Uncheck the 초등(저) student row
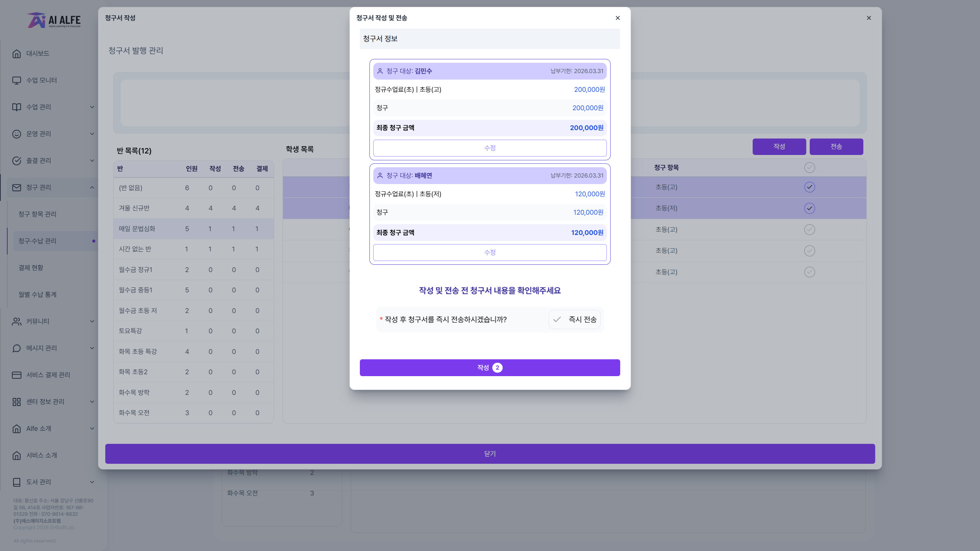This screenshot has width=980, height=551. [809, 208]
